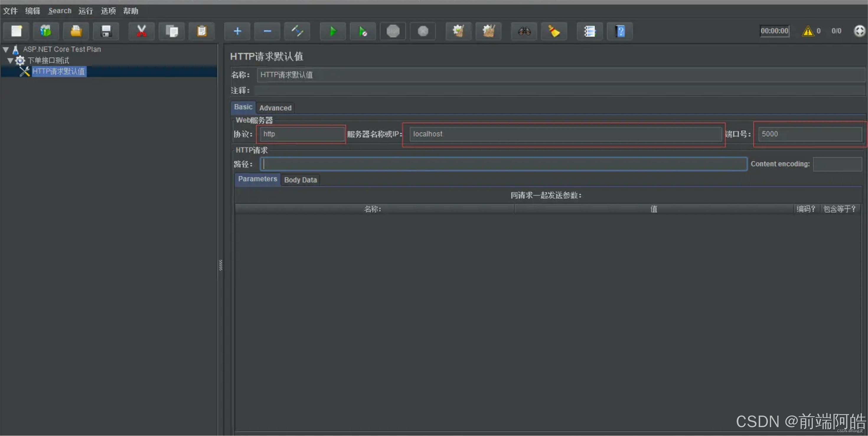Click the warning triangle error counter
Screen dimensions: 868x436
pyautogui.click(x=808, y=31)
